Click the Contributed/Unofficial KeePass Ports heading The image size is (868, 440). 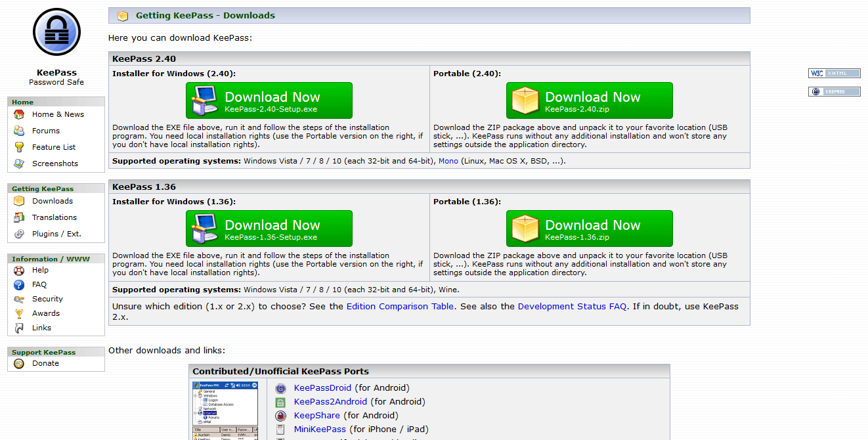click(280, 371)
